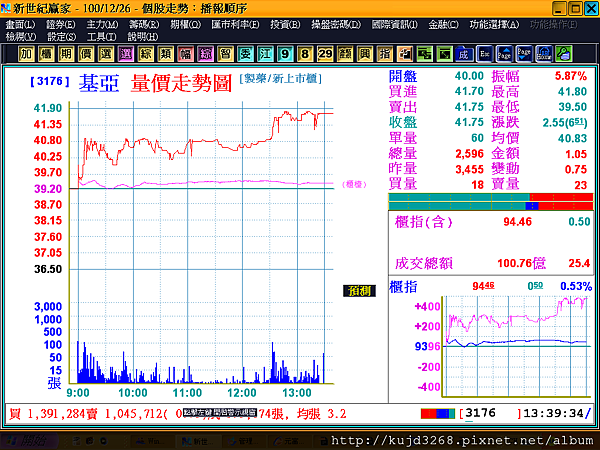
Task: Open the 籌碼(R) menu
Action: click(144, 25)
